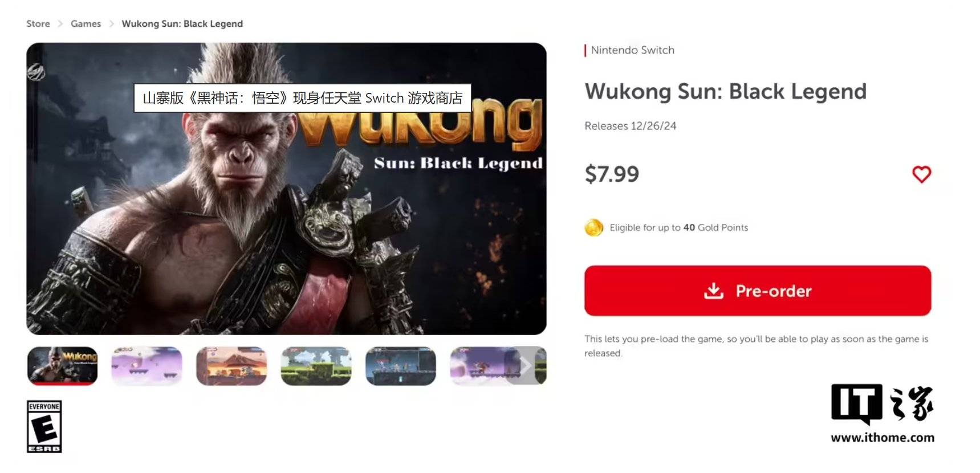
Task: Open the ESRB Everyone rating badge
Action: click(x=44, y=427)
